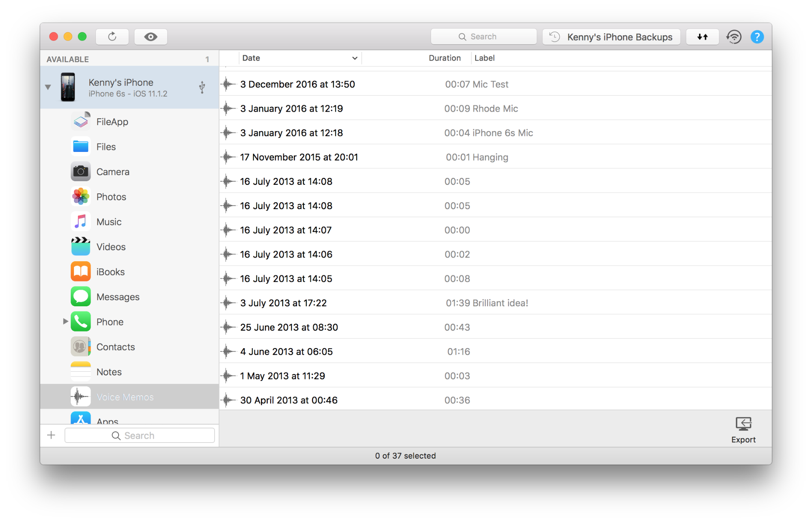The height and width of the screenshot is (522, 812).
Task: Select the Messages sidebar icon
Action: pyautogui.click(x=80, y=297)
